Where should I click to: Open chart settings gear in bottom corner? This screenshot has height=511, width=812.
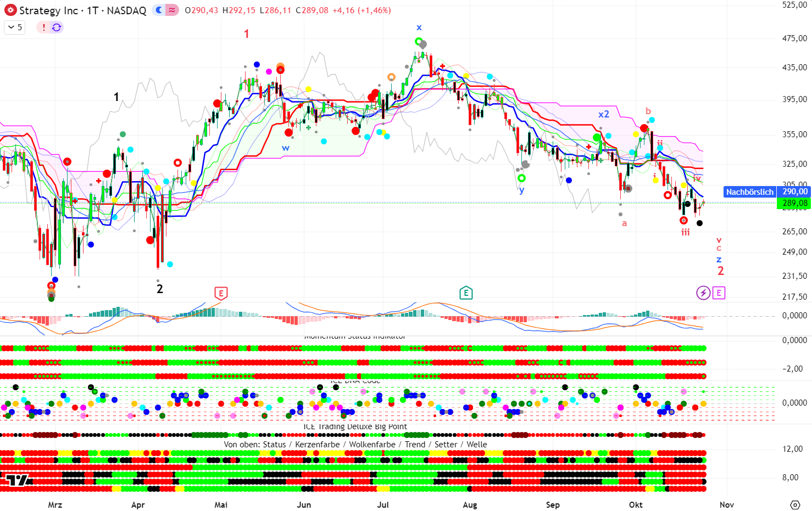[795, 505]
